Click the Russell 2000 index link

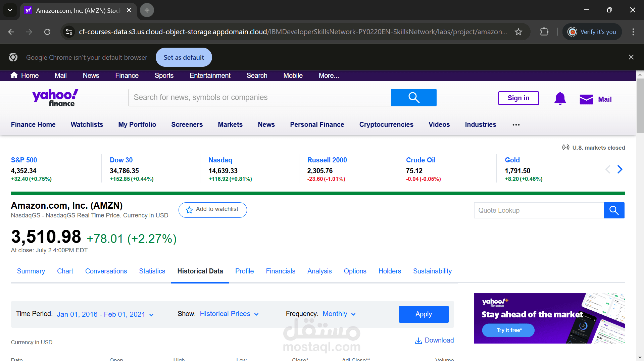point(327,160)
